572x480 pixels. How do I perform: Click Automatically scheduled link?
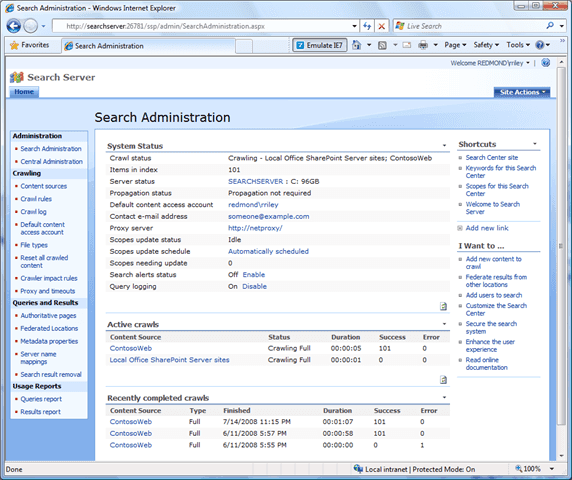click(x=268, y=251)
